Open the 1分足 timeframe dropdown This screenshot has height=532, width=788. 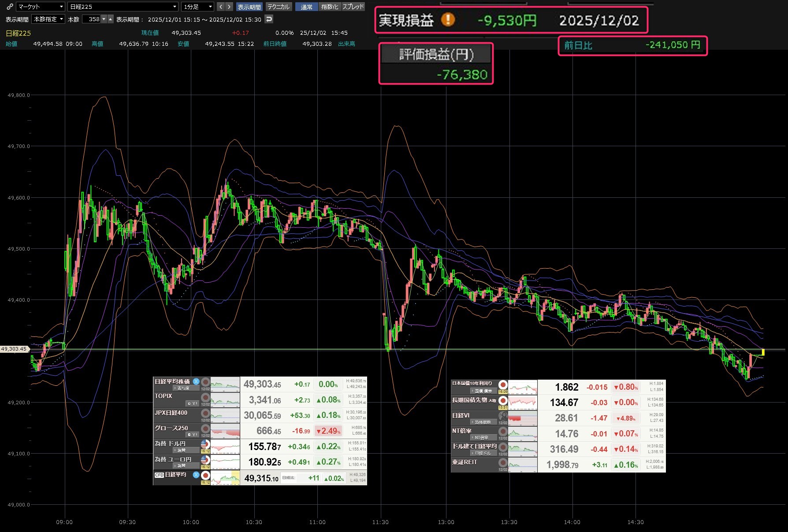197,7
